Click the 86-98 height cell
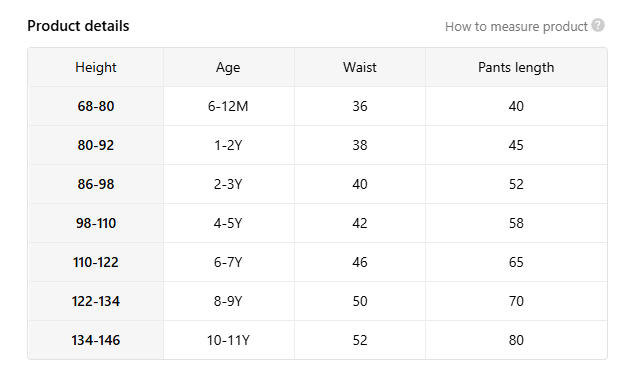This screenshot has height=366, width=626. tap(96, 184)
